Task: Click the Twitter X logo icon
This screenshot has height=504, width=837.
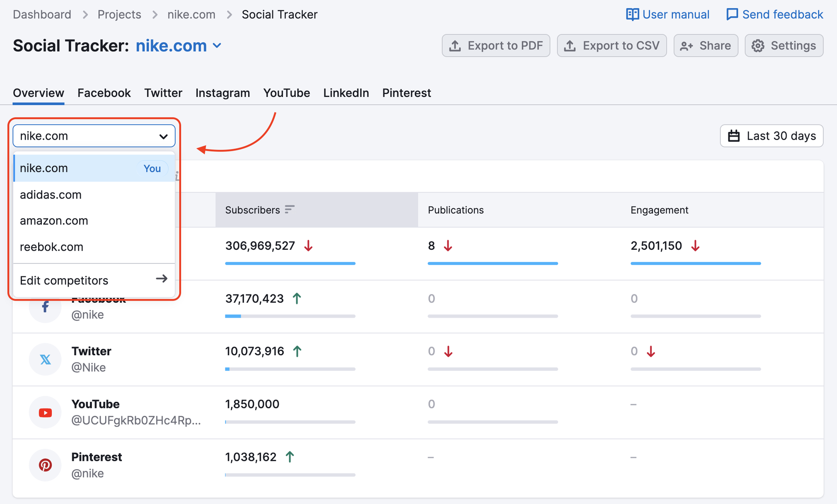Action: [x=45, y=359]
